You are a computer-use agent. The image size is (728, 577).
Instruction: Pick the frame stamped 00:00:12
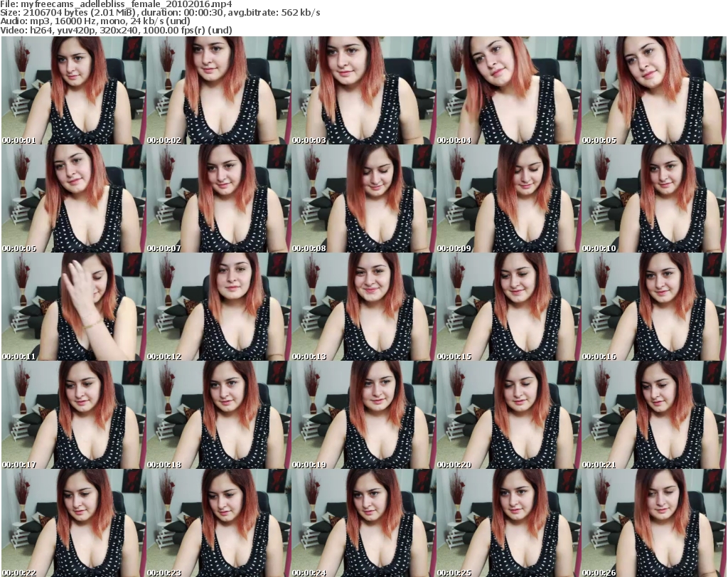point(219,307)
